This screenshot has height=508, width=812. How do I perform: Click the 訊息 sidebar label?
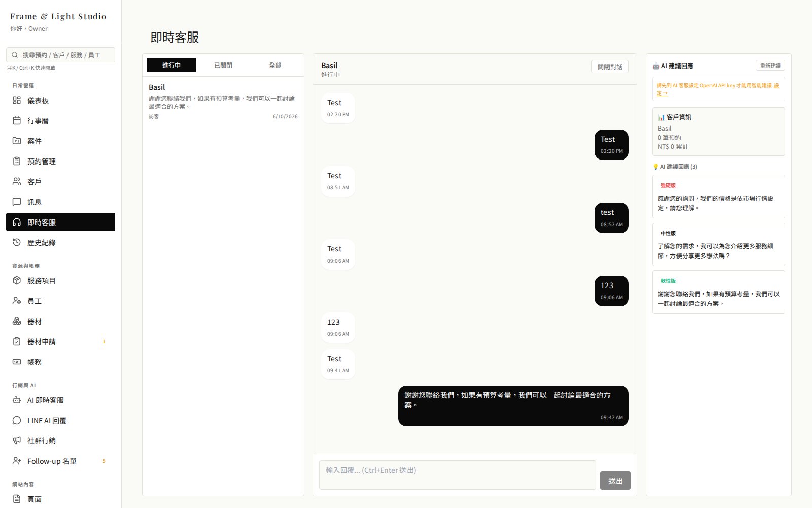pyautogui.click(x=35, y=202)
